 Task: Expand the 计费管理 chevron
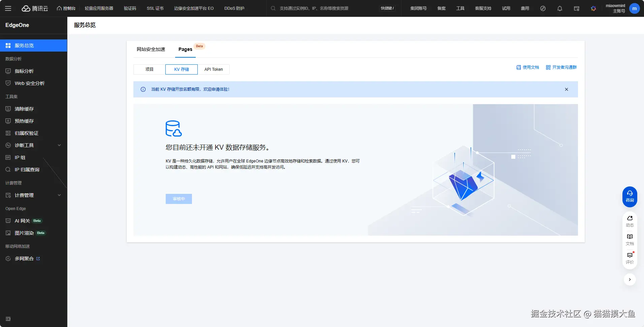[59, 195]
